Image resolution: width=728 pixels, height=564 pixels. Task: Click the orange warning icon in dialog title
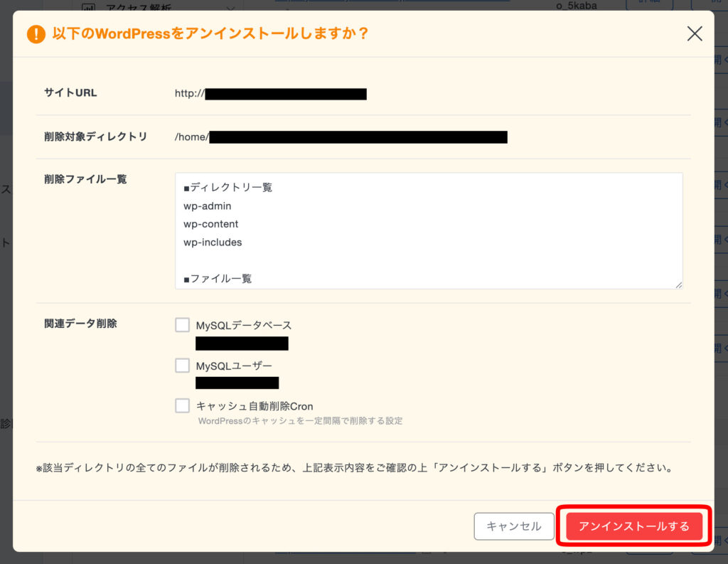tap(36, 34)
